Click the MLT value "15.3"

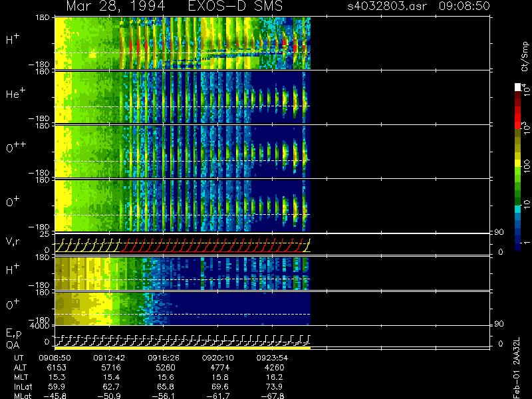point(58,377)
